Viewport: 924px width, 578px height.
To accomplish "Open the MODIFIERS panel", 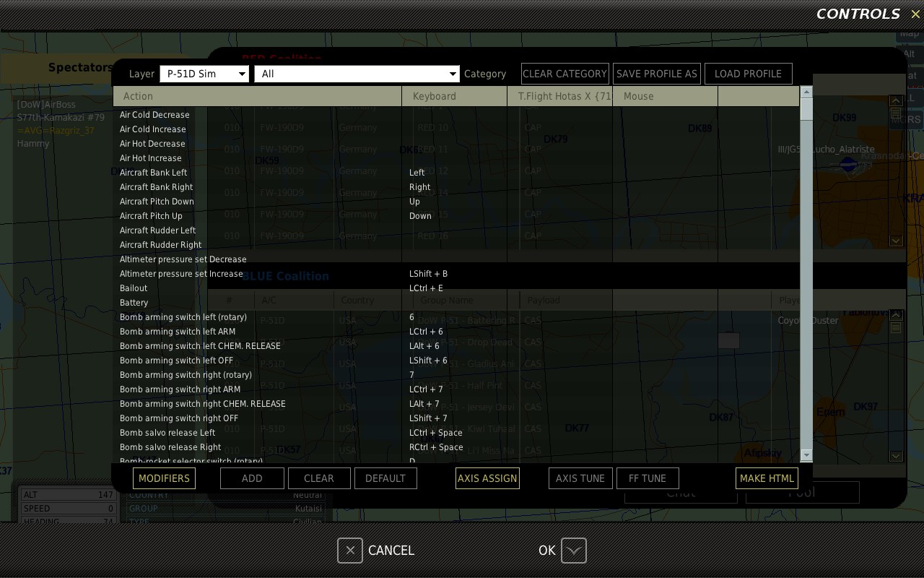I will coord(164,478).
